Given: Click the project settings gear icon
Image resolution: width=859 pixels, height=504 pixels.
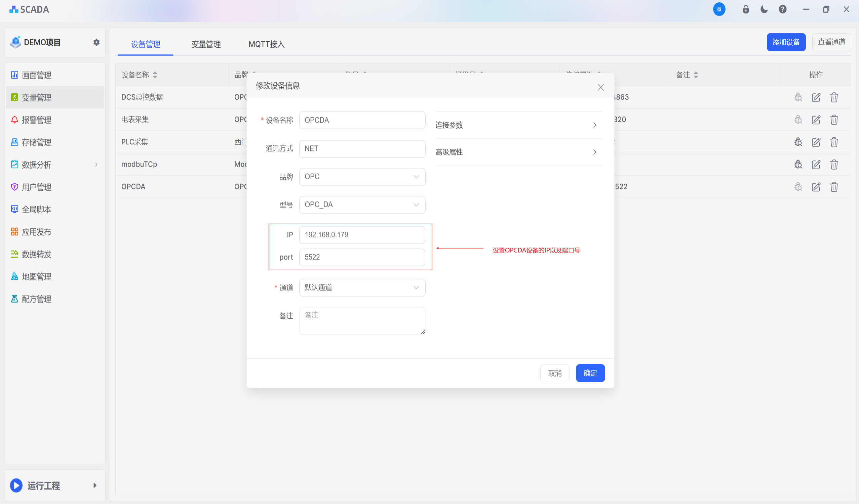Looking at the screenshot, I should point(96,42).
